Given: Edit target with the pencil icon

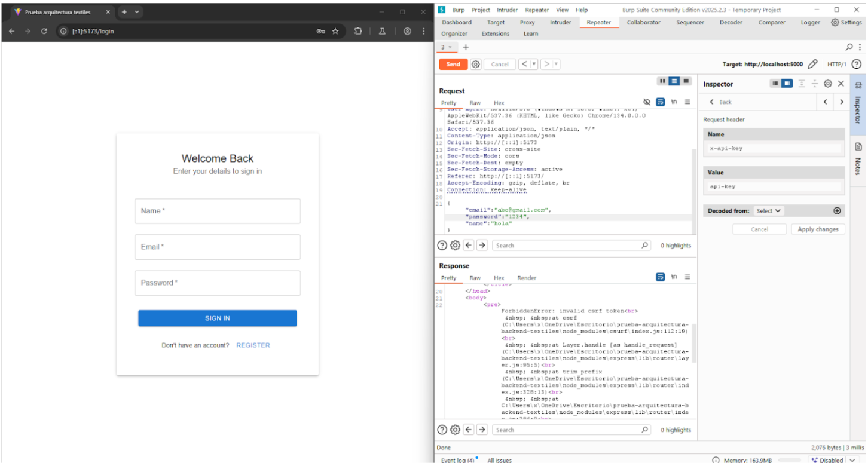Looking at the screenshot, I should pyautogui.click(x=813, y=64).
